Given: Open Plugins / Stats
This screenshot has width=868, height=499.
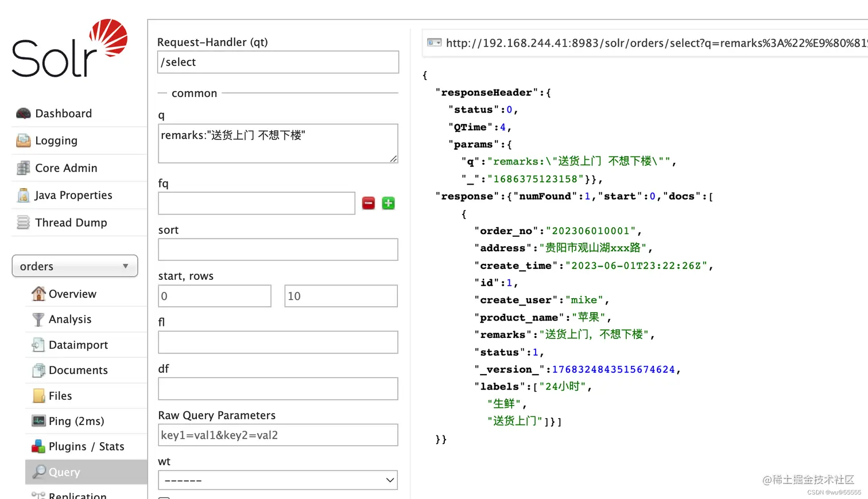Looking at the screenshot, I should pos(86,446).
